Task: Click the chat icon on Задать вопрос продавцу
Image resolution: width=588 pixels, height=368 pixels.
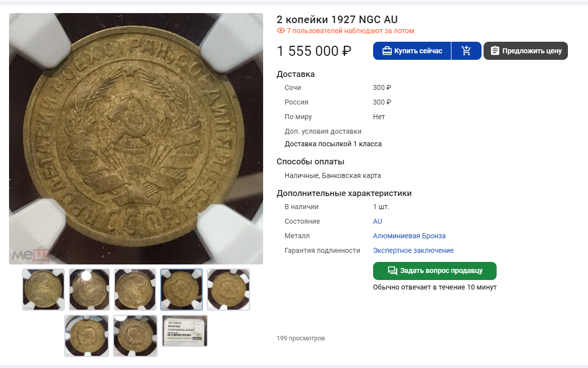Action: point(392,271)
